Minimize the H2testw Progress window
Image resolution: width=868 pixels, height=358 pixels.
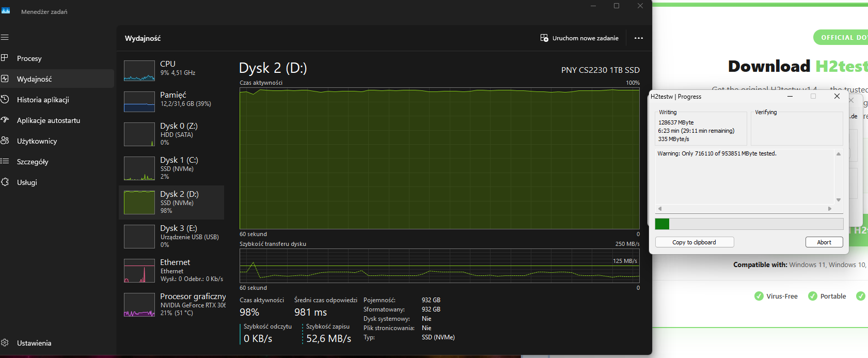tap(790, 97)
